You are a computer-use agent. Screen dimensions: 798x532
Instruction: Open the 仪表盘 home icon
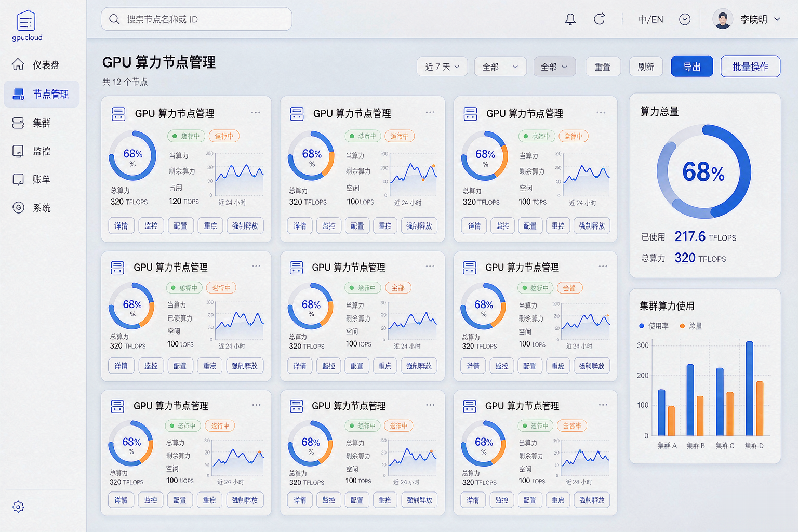tap(18, 64)
